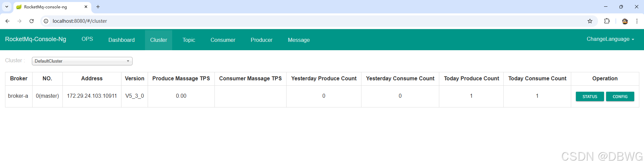The height and width of the screenshot is (167, 644).
Task: Go to the OPS menu
Action: pyautogui.click(x=87, y=39)
